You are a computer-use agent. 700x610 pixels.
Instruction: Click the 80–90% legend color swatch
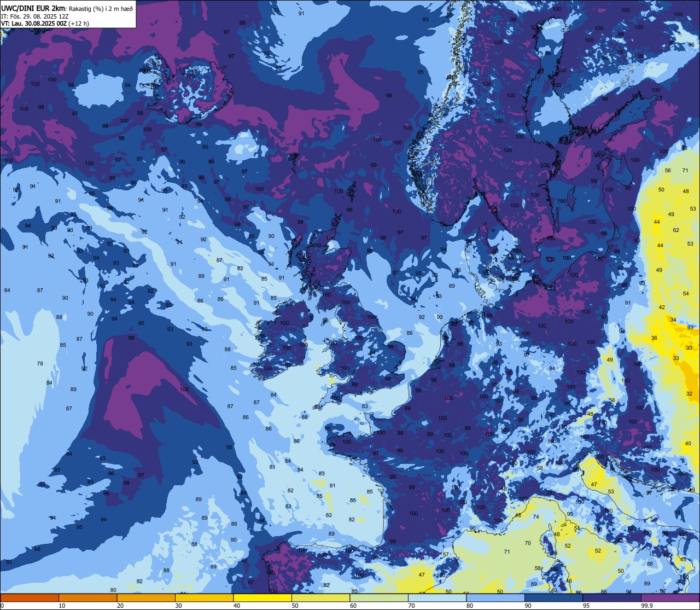[x=495, y=597]
